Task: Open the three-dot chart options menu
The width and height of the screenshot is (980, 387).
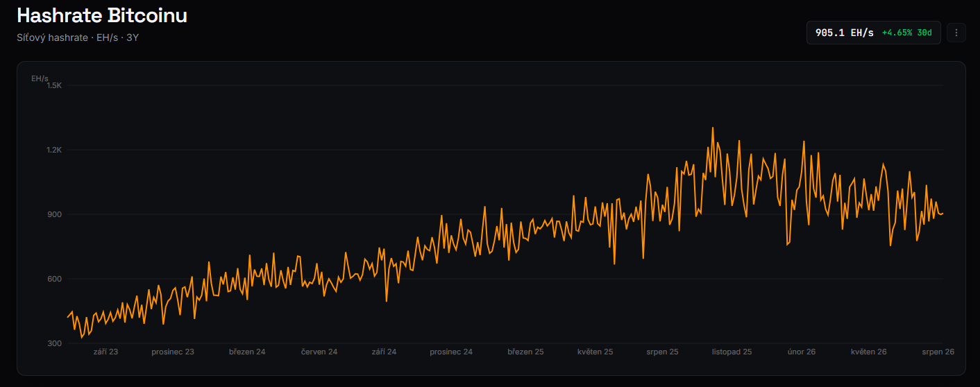Action: pos(956,33)
